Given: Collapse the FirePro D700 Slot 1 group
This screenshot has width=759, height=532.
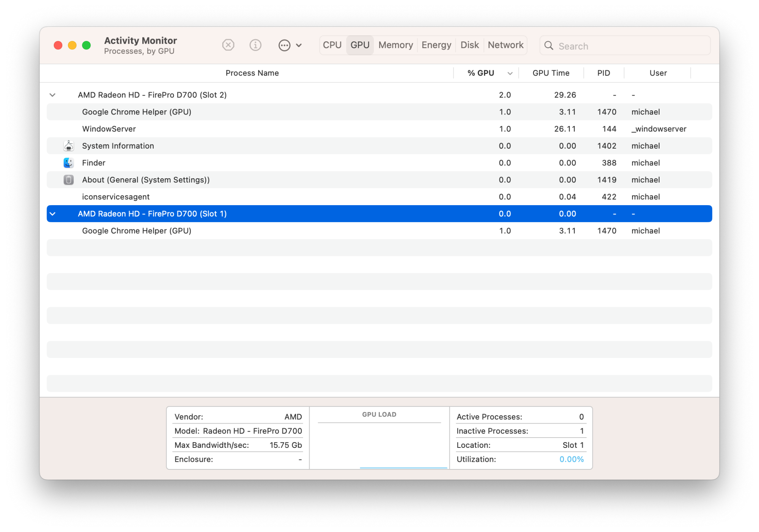Looking at the screenshot, I should [53, 214].
